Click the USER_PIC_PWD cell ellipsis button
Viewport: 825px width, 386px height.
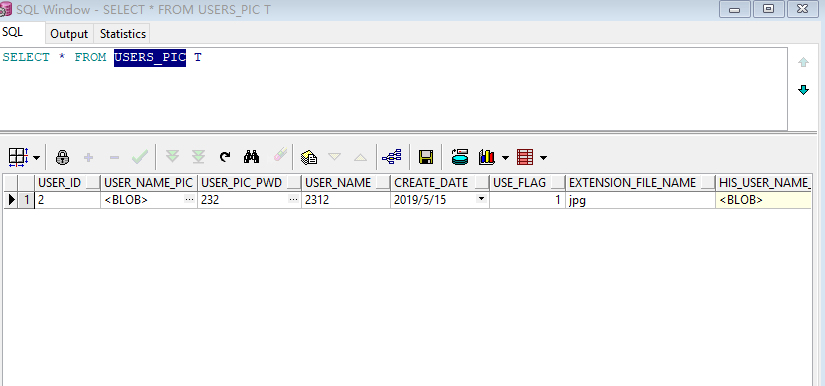click(294, 199)
